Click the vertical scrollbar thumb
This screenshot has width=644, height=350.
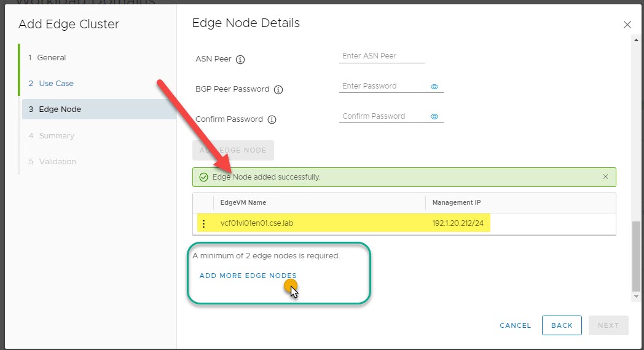pos(636,255)
